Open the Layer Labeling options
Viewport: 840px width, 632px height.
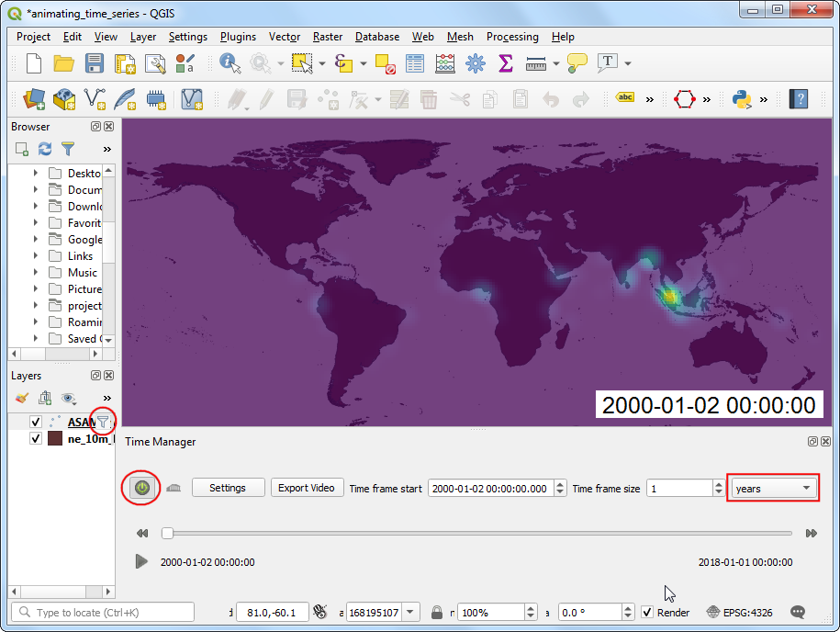624,96
